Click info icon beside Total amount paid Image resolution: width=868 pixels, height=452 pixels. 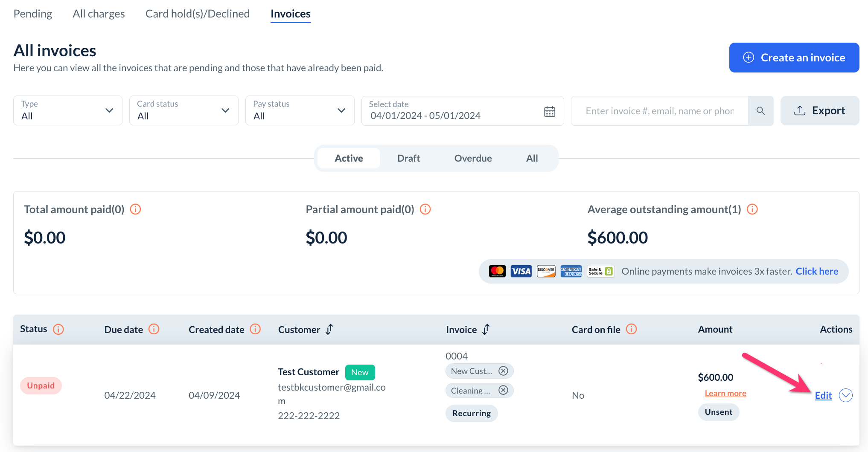pyautogui.click(x=135, y=209)
